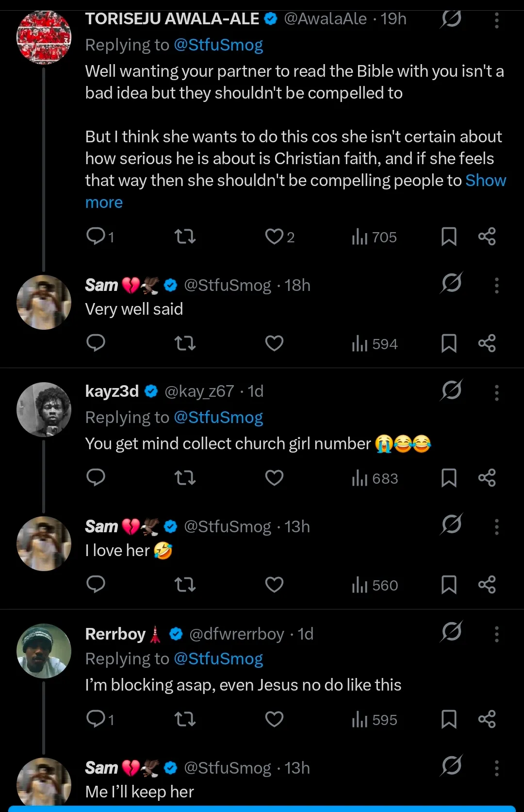Image resolution: width=524 pixels, height=812 pixels.
Task: Like TORISEJU AWALA-ALE's Bible tweet
Action: [x=274, y=237]
